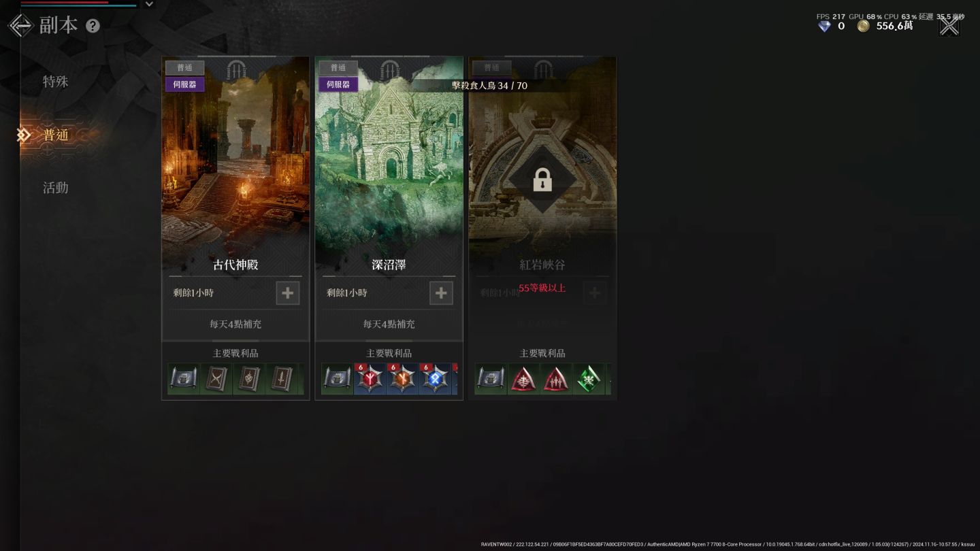Screen dimensions: 980x551
Task: Select the 普通 category tab
Action: click(x=56, y=135)
